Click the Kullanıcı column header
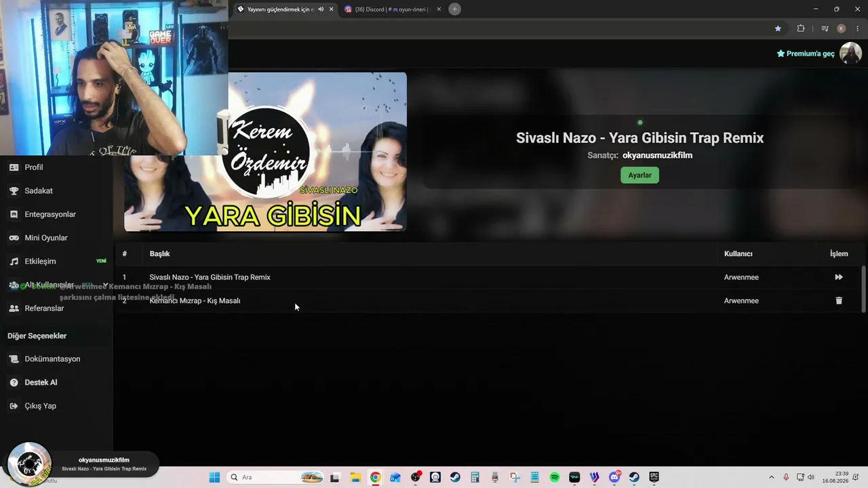The width and height of the screenshot is (868, 488). tap(738, 253)
